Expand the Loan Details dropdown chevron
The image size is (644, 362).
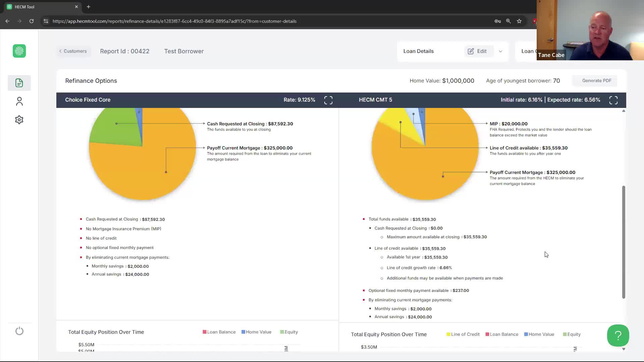tap(500, 51)
